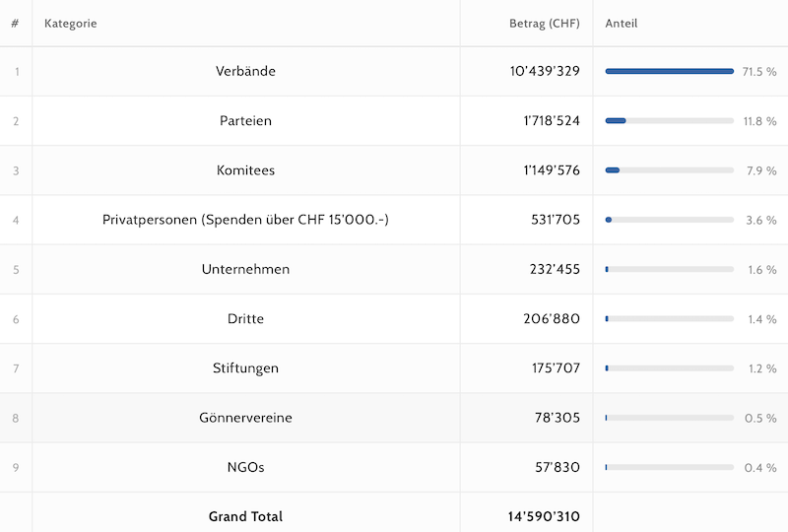
Task: Click the 1.2 % progress bar
Action: 670,368
